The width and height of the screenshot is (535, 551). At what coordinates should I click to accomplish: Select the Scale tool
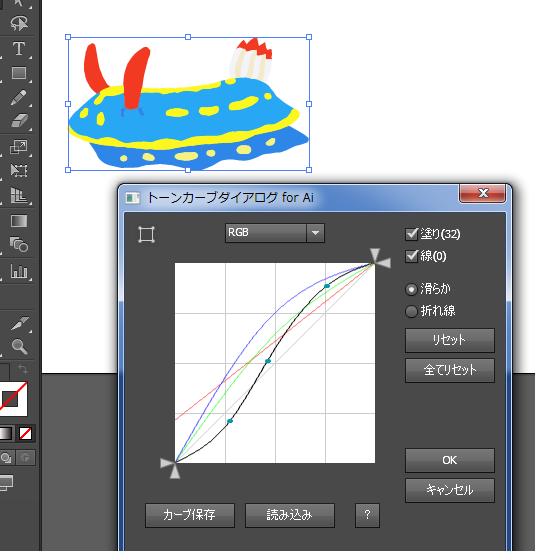pyautogui.click(x=19, y=147)
